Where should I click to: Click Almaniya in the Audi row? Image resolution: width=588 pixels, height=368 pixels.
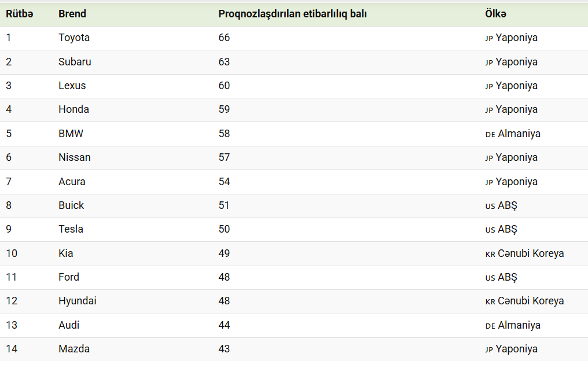519,325
